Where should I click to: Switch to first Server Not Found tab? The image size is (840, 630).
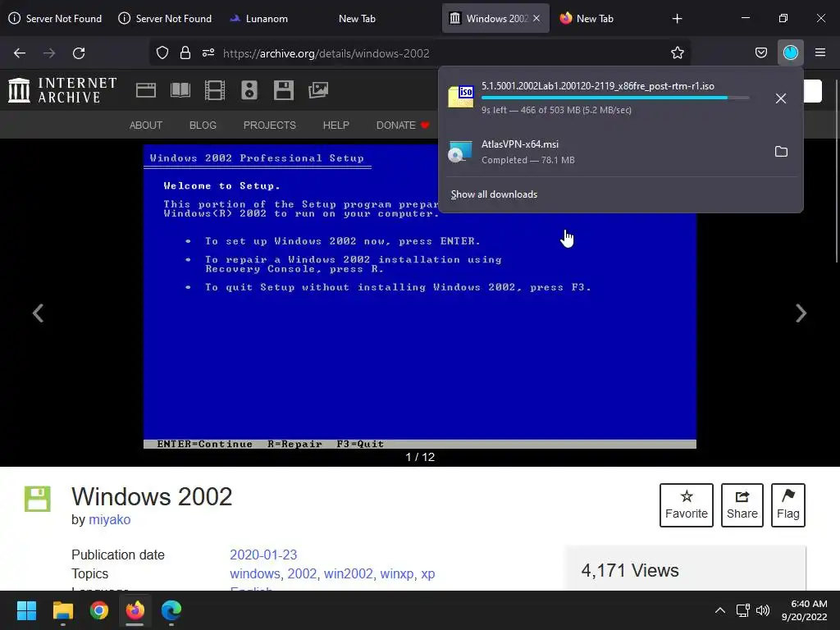(55, 18)
